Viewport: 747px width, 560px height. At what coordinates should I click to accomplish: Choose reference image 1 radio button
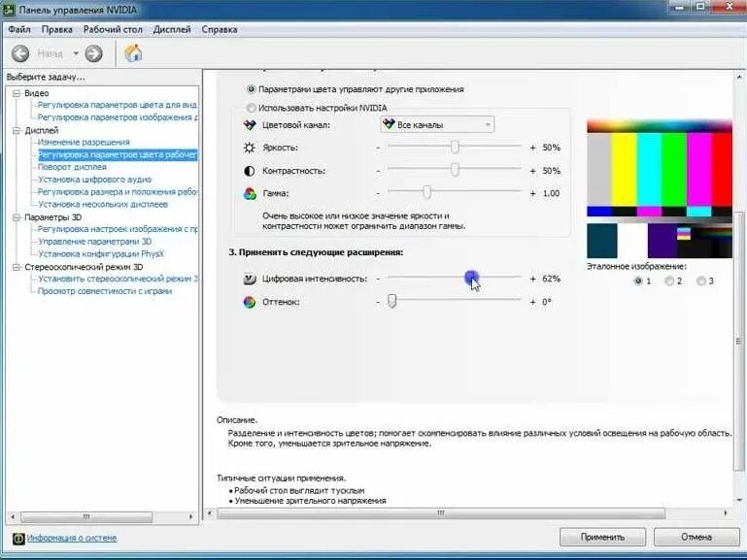tap(638, 281)
